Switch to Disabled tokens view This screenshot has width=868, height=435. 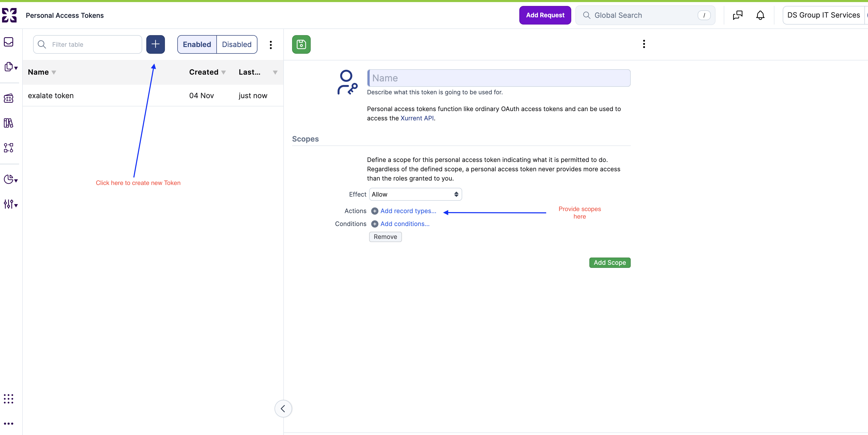click(x=237, y=44)
